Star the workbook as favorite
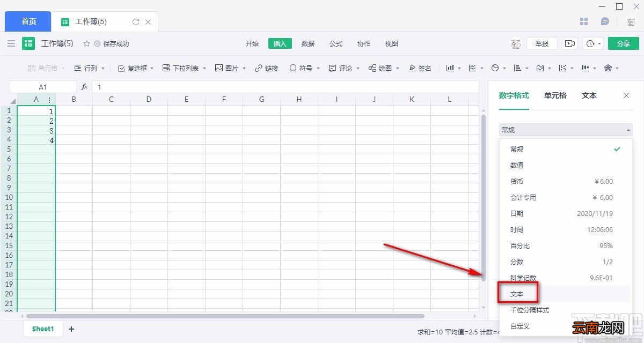Image resolution: width=644 pixels, height=343 pixels. click(86, 43)
